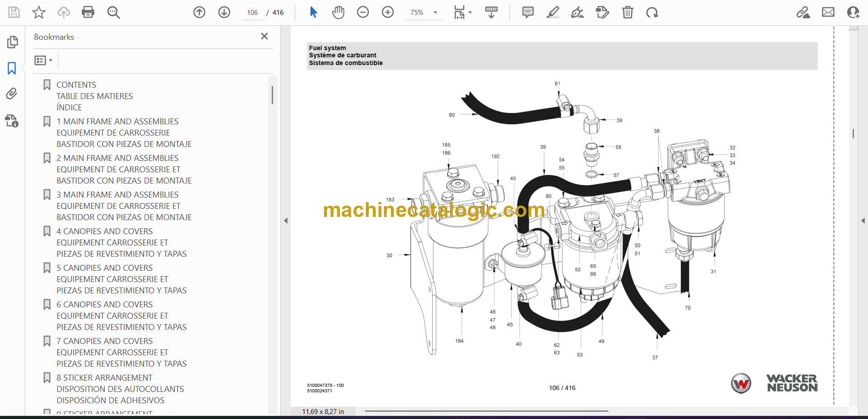The height and width of the screenshot is (419, 868).
Task: Add a sticky note comment
Action: click(528, 12)
